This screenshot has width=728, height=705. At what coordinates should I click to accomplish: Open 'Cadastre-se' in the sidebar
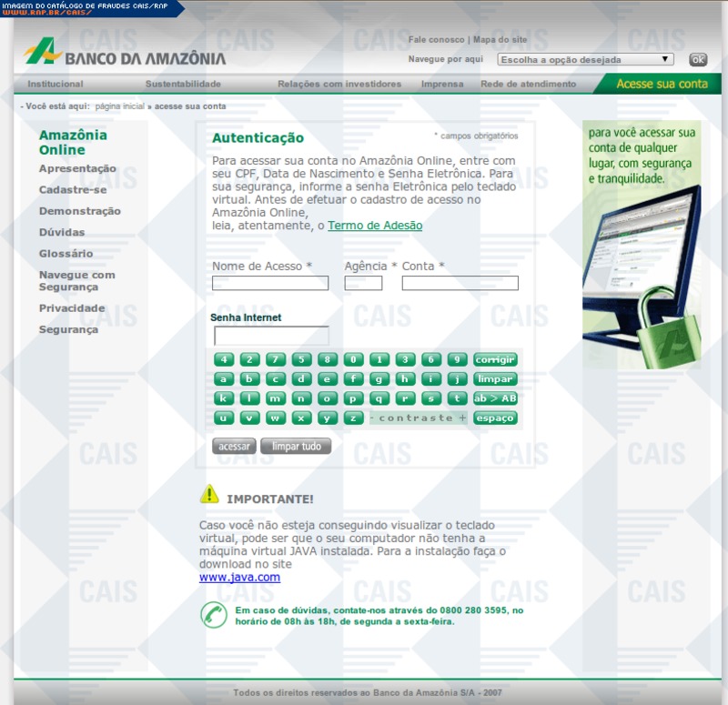click(x=73, y=190)
